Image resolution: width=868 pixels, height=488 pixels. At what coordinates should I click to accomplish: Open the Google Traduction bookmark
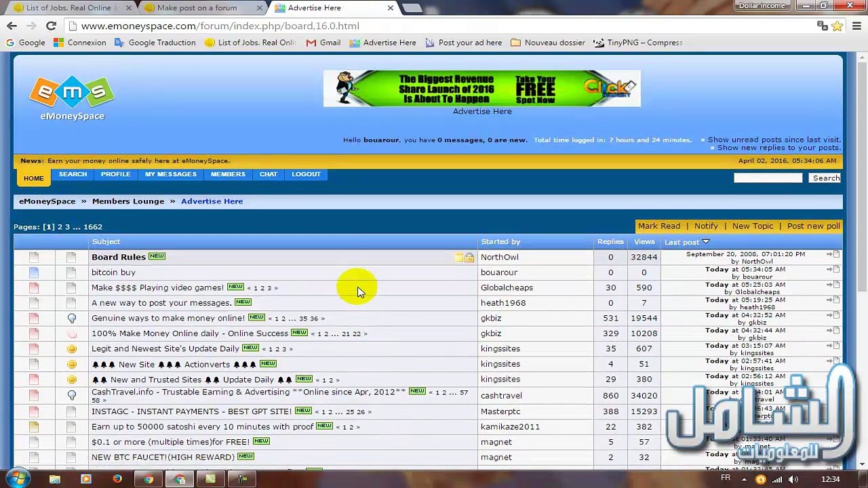(155, 43)
